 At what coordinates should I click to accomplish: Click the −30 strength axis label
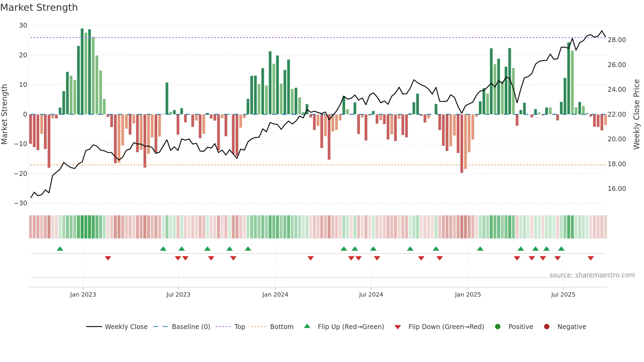pyautogui.click(x=20, y=203)
